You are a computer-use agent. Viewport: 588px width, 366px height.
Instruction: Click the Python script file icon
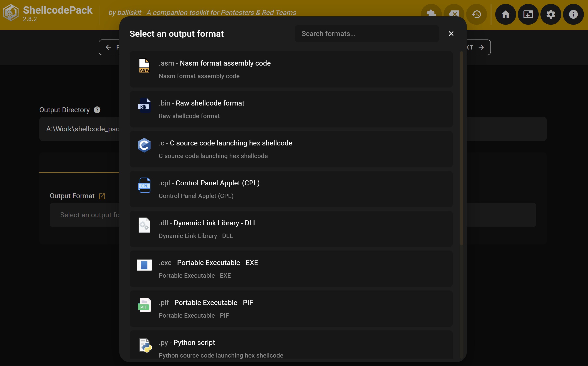(145, 345)
